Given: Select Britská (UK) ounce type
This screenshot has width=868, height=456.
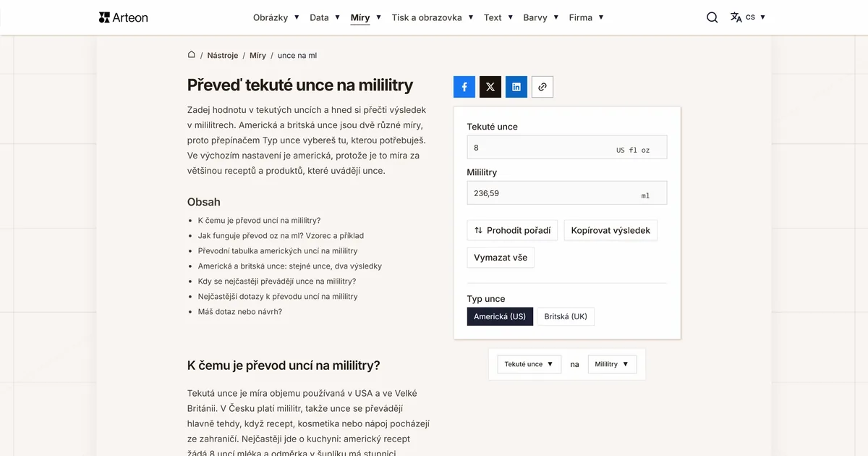Looking at the screenshot, I should [566, 316].
